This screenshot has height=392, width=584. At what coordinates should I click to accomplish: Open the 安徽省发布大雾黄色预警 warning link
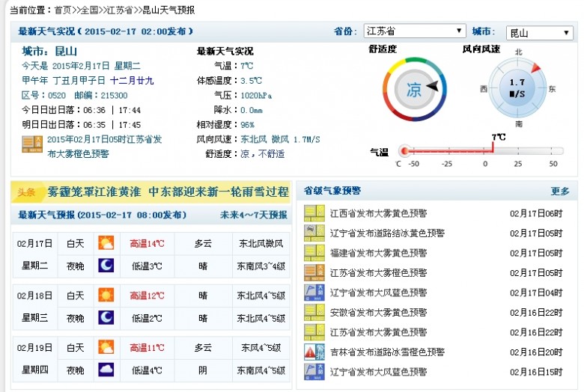[379, 312]
